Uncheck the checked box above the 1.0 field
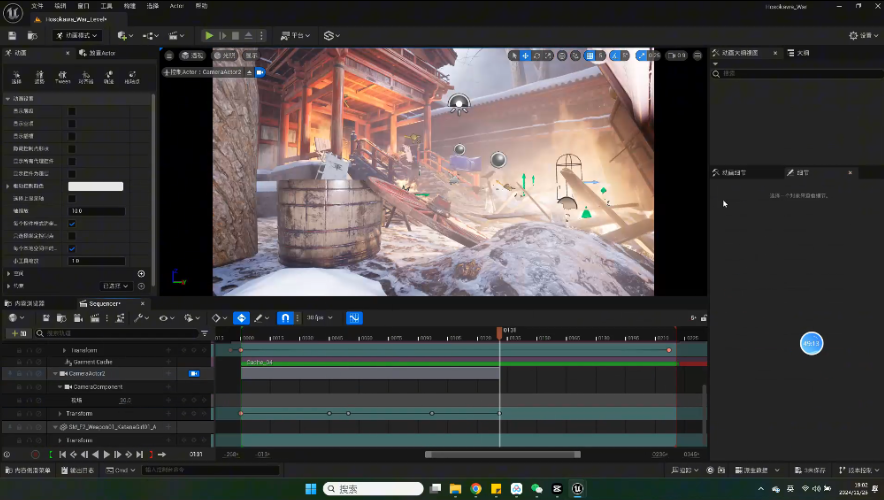 tap(72, 249)
